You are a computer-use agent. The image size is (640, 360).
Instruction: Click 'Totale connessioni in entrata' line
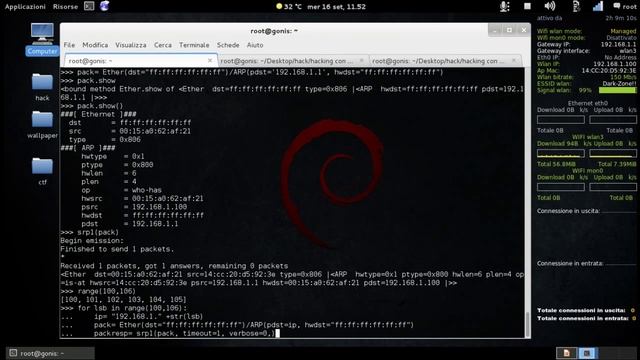[586, 318]
